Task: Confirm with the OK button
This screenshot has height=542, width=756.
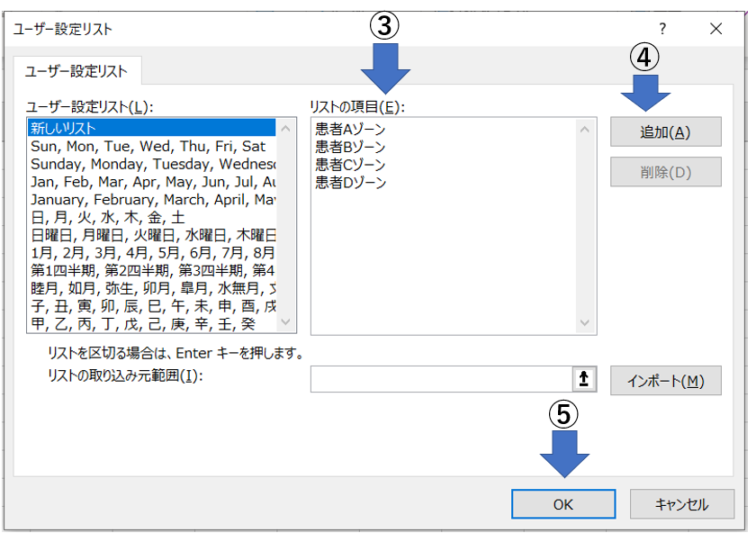Action: point(563,504)
